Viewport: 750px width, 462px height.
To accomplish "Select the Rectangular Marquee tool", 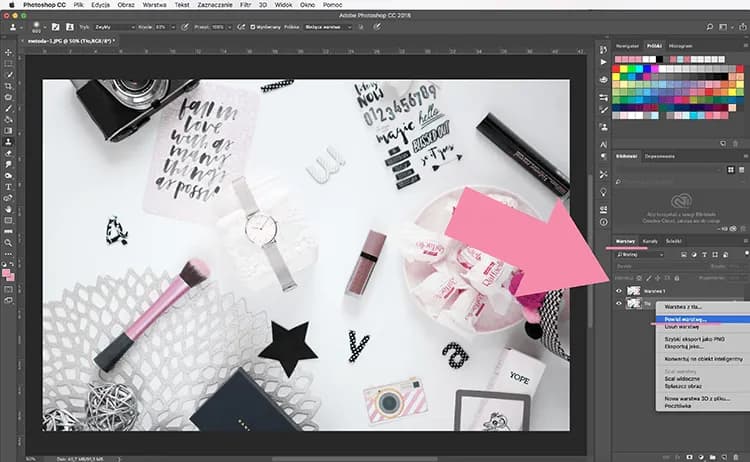I will tap(8, 62).
